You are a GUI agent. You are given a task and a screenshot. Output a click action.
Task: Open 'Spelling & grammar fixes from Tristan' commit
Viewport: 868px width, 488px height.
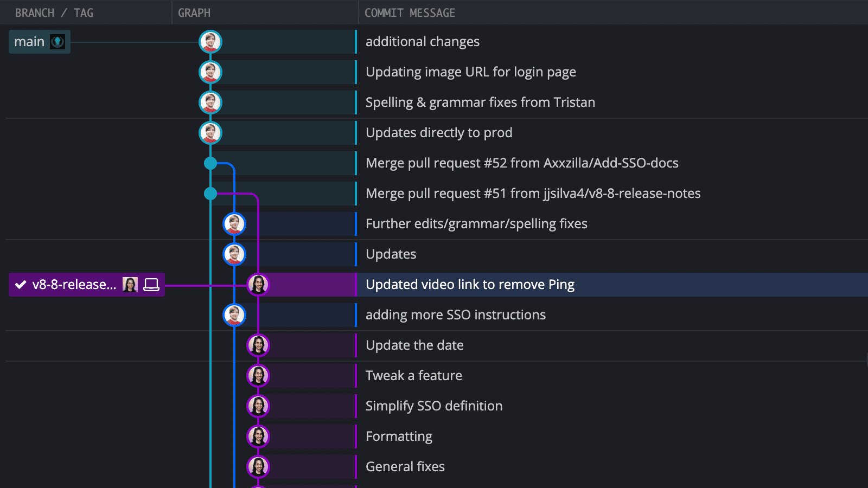pos(480,102)
